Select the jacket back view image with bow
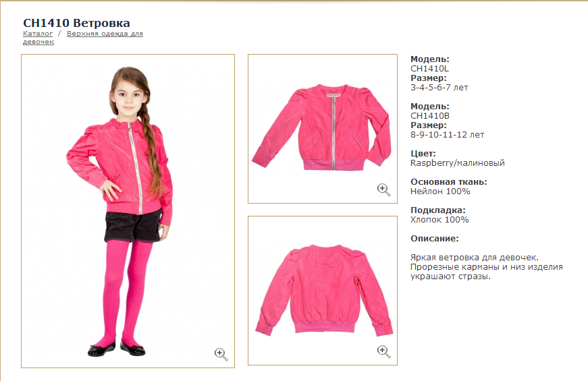The image size is (588, 381). point(323,291)
